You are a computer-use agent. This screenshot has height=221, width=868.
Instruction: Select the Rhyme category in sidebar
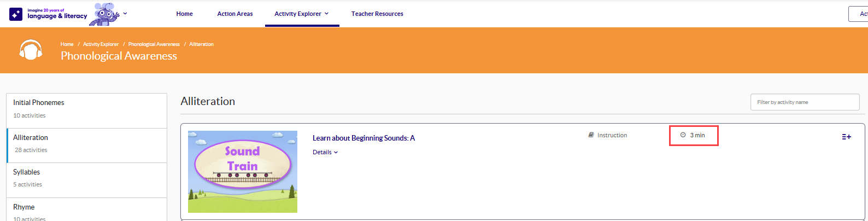point(86,210)
